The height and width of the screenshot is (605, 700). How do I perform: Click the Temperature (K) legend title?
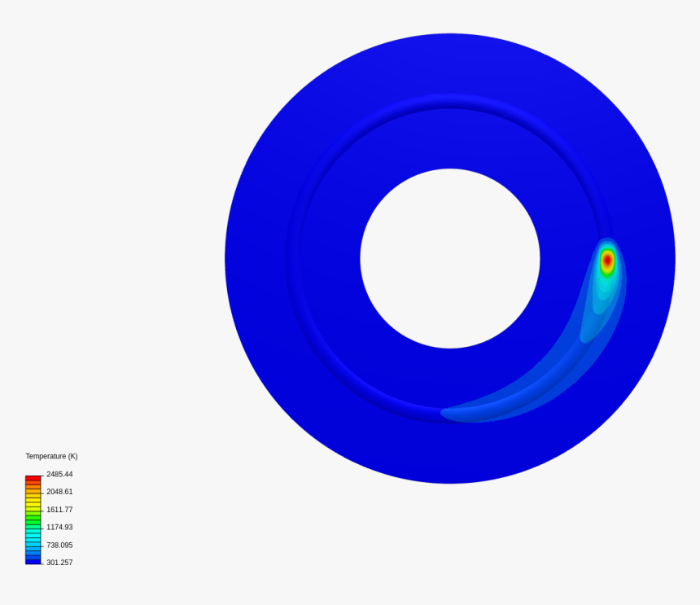point(51,456)
